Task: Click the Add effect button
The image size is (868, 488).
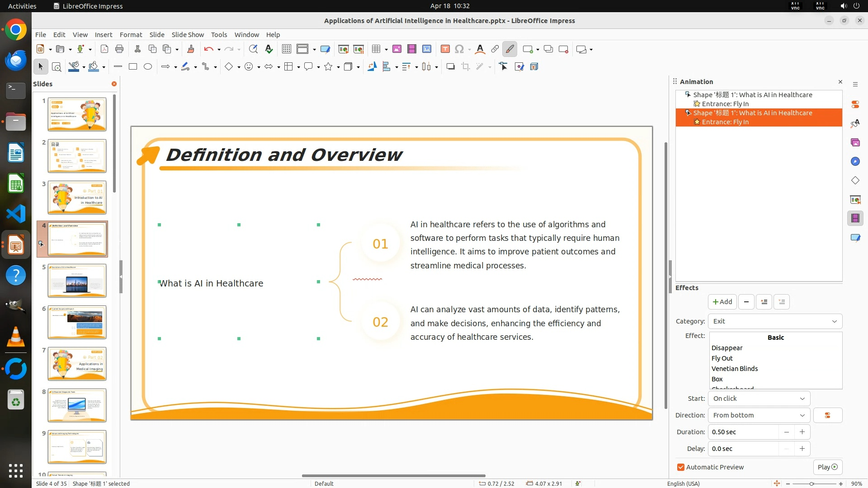Action: pyautogui.click(x=722, y=302)
